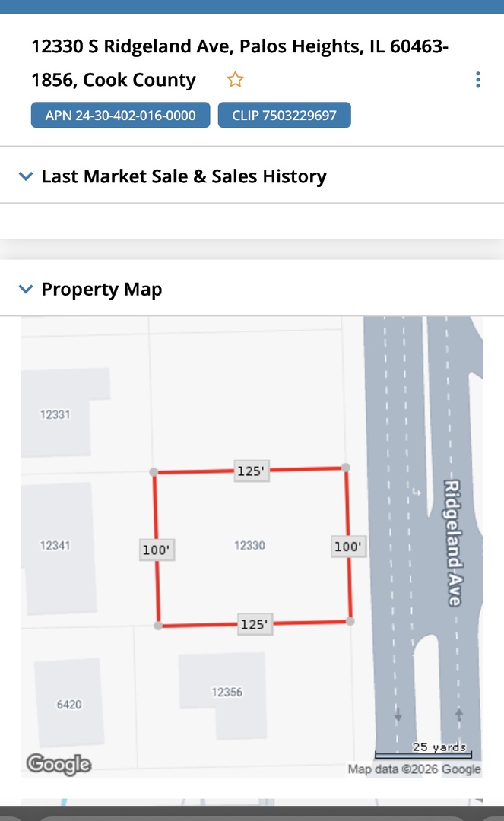Click the Last Market Sale & Sales History heading
The height and width of the screenshot is (821, 504).
184,176
